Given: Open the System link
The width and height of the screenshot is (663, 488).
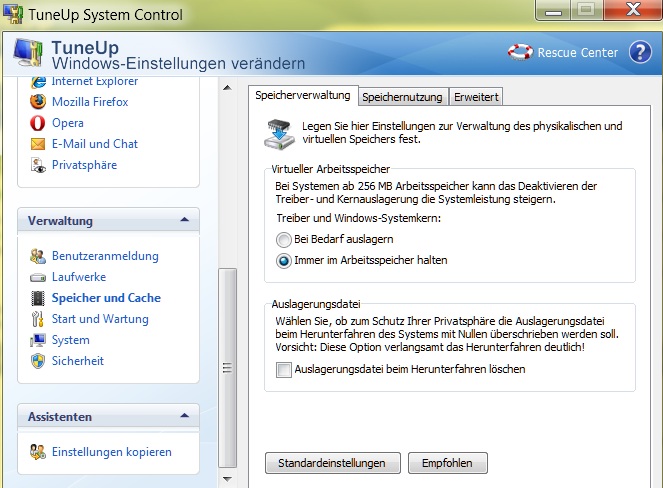Looking at the screenshot, I should click(x=71, y=340).
